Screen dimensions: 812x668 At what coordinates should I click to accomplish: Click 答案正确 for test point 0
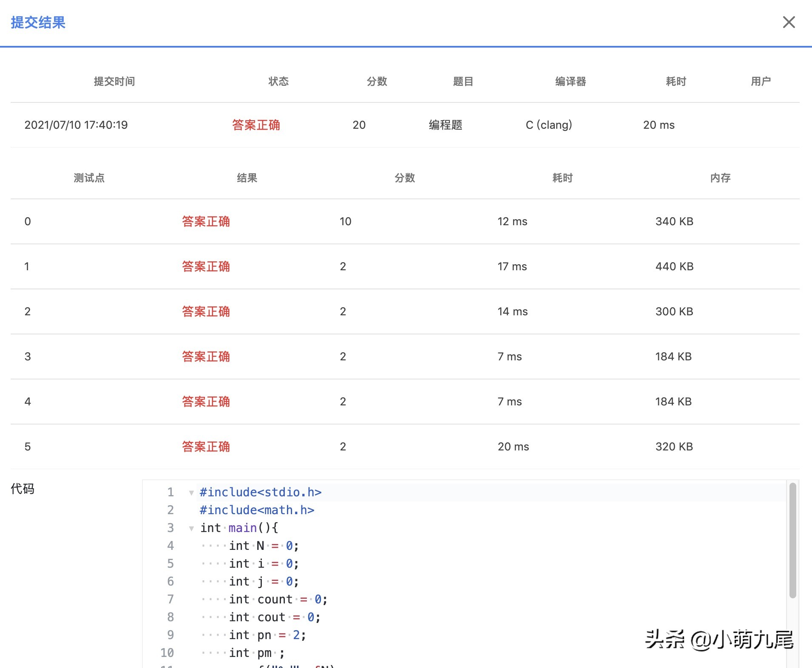tap(206, 221)
